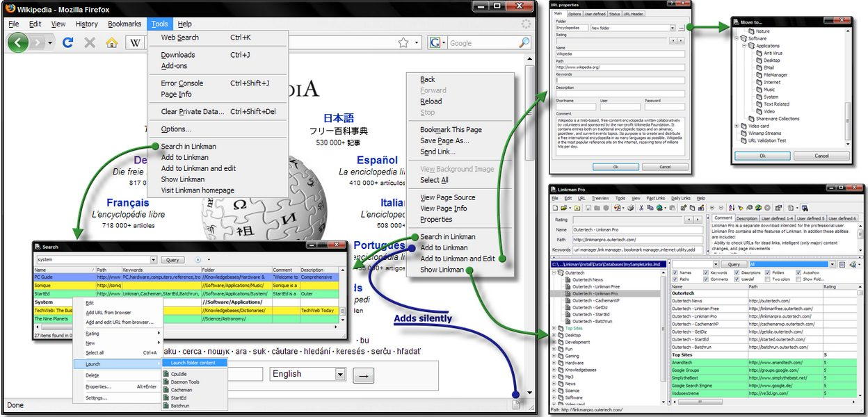The image size is (868, 417).
Task: Click the Keywords input field in URL properties
Action: [x=620, y=80]
